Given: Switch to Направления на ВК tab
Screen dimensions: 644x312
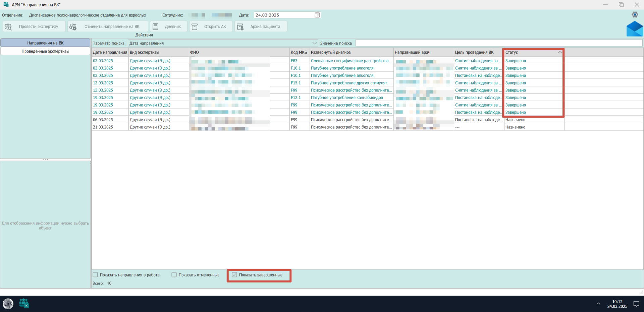Looking at the screenshot, I should point(45,43).
